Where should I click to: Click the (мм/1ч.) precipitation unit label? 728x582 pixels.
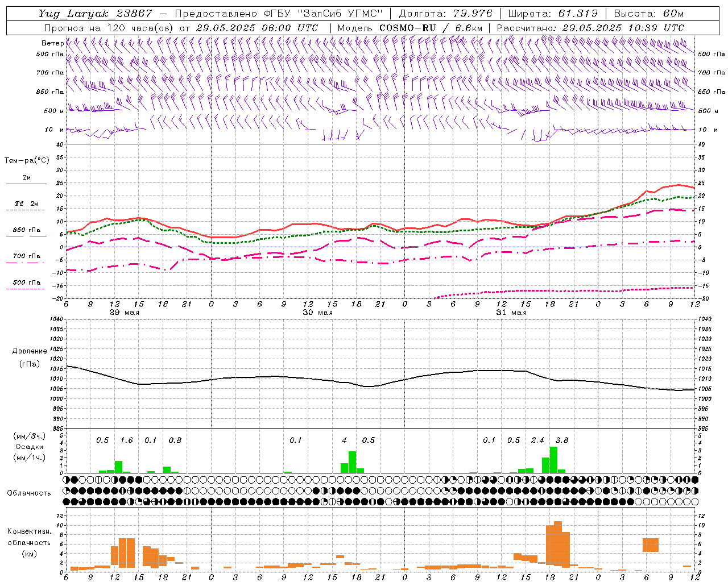[29, 458]
